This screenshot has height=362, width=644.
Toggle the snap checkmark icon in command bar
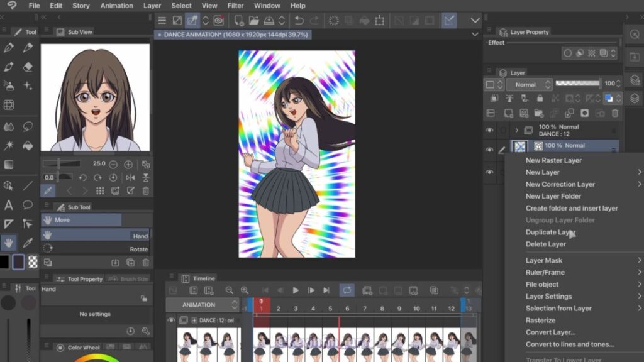click(449, 20)
